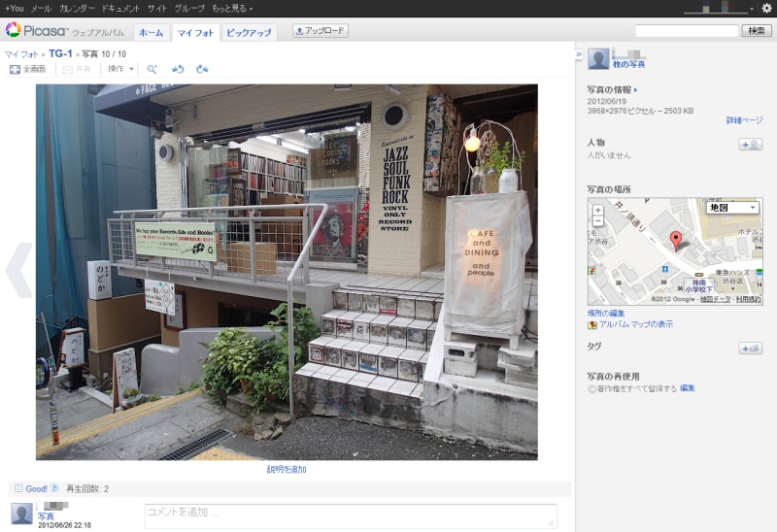The width and height of the screenshot is (777, 532).
Task: Click the main record store photo
Action: click(287, 272)
